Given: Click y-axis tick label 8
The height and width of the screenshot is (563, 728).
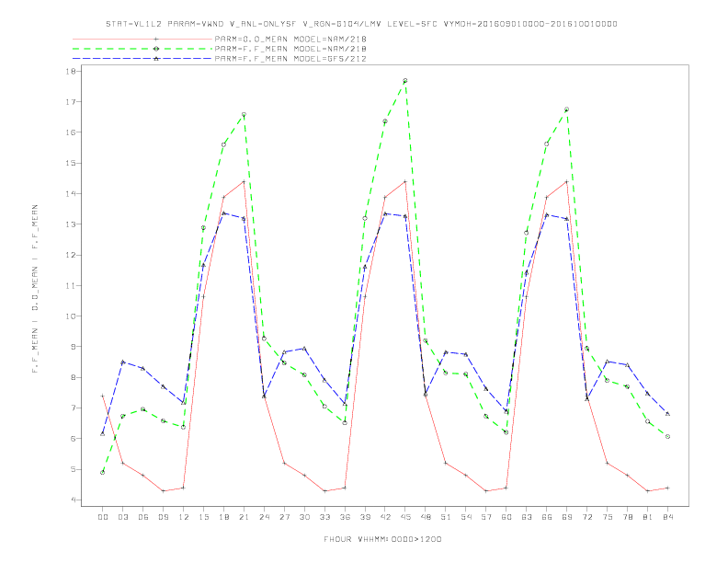Looking at the screenshot, I should point(73,377).
